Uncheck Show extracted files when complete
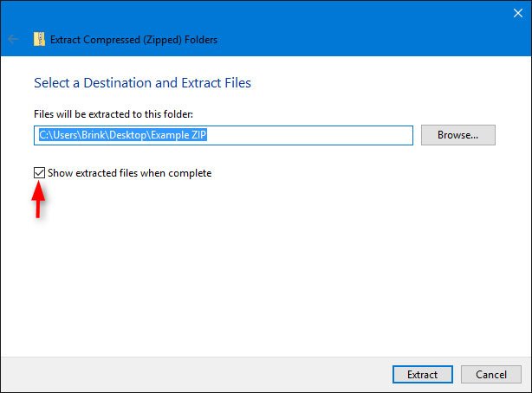Viewport: 532px width, 393px height. (39, 173)
